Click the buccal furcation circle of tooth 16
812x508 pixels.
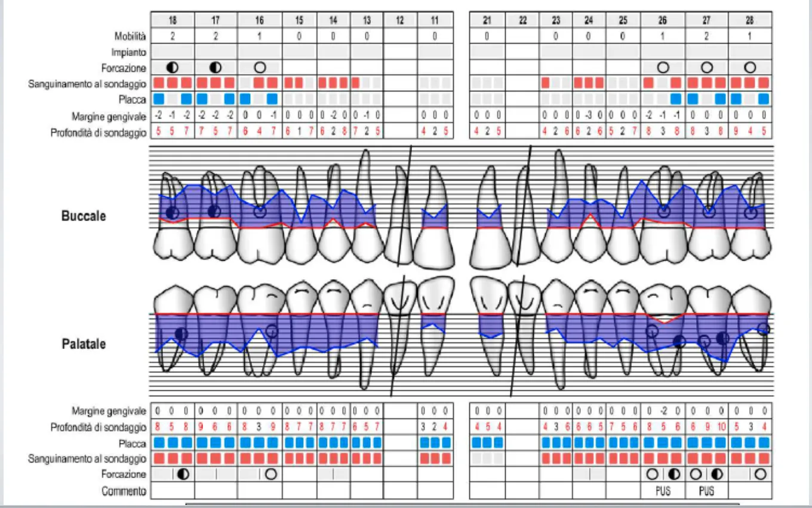pyautogui.click(x=260, y=68)
